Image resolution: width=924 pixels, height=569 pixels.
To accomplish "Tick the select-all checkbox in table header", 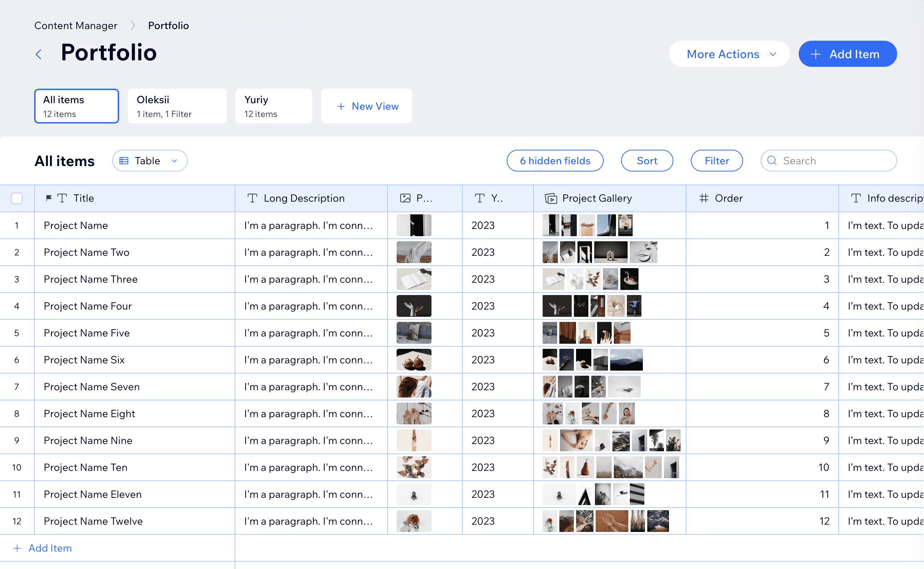I will (x=17, y=198).
